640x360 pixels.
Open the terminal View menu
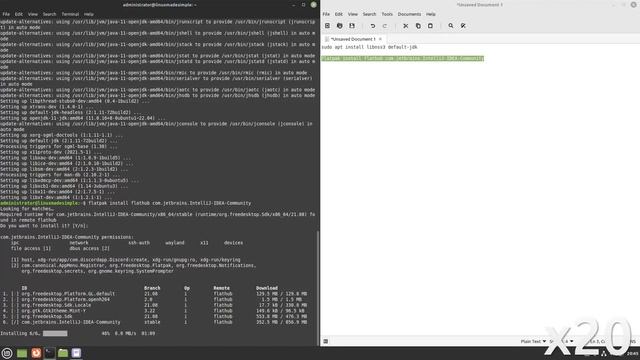pyautogui.click(x=33, y=14)
